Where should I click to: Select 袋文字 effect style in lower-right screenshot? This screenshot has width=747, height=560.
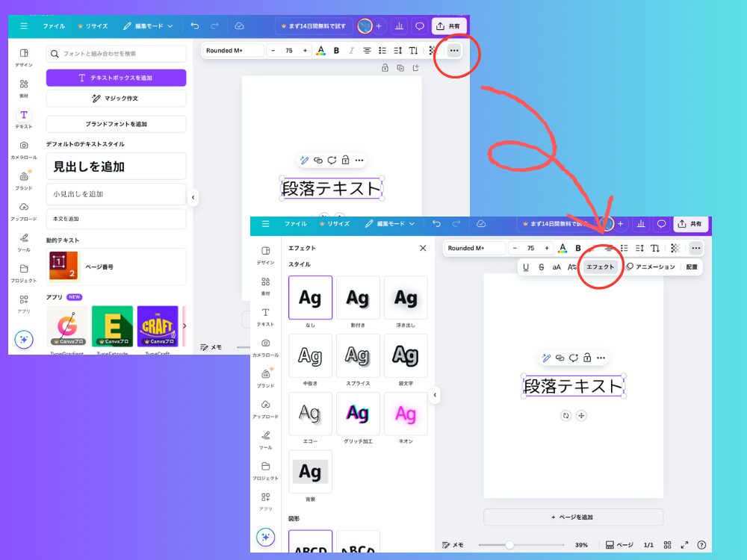click(x=406, y=355)
